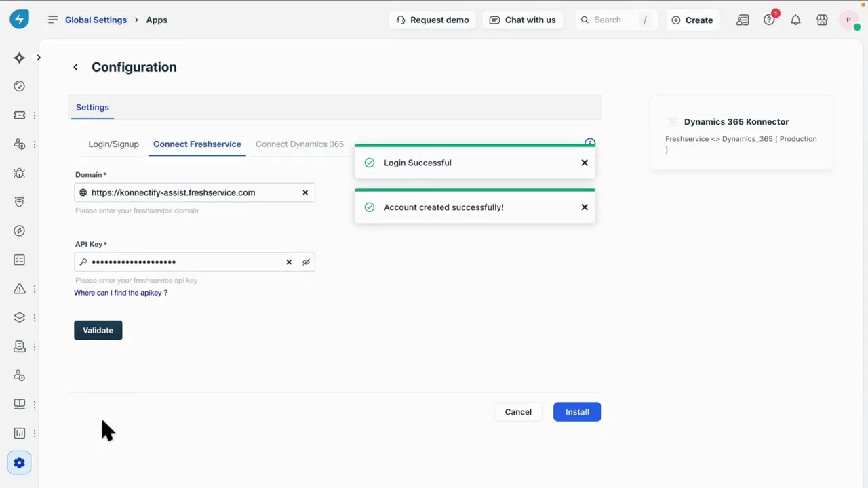
Task: Dismiss the Login Successful notification
Action: 585,163
